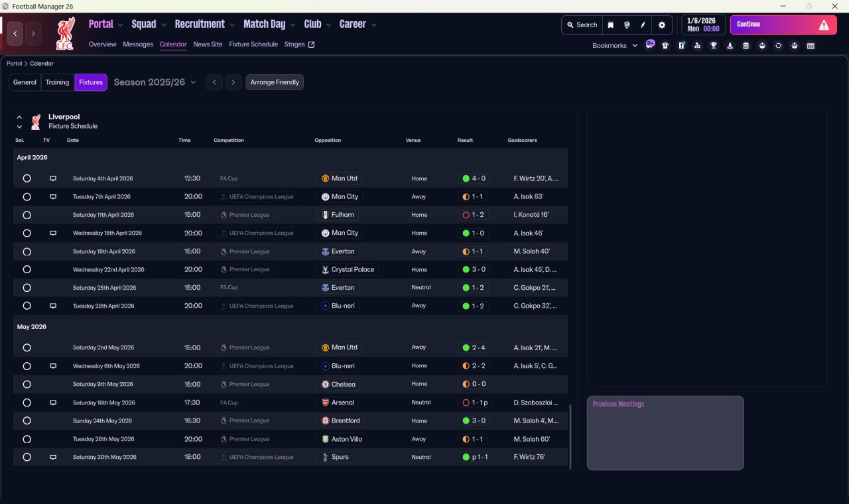Switch to the Training tab
The width and height of the screenshot is (849, 504).
point(57,82)
